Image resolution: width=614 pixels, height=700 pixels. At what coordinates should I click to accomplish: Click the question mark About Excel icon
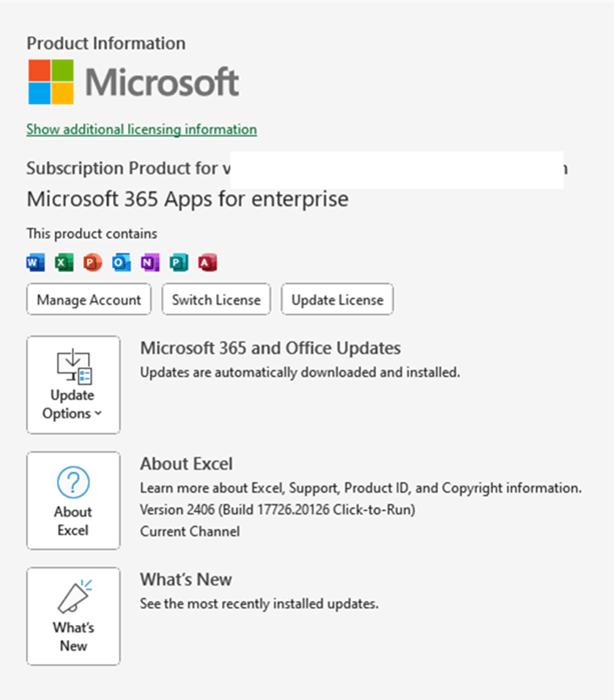(x=73, y=484)
